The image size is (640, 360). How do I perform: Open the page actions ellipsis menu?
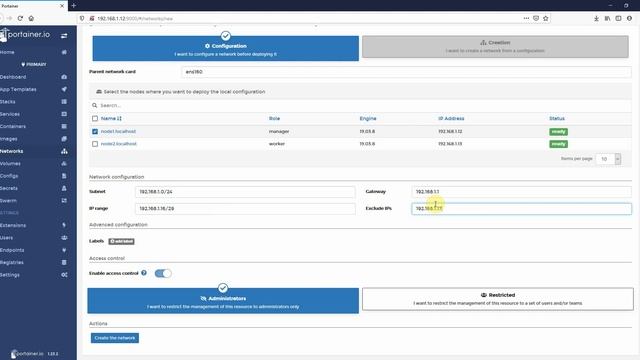[x=526, y=18]
